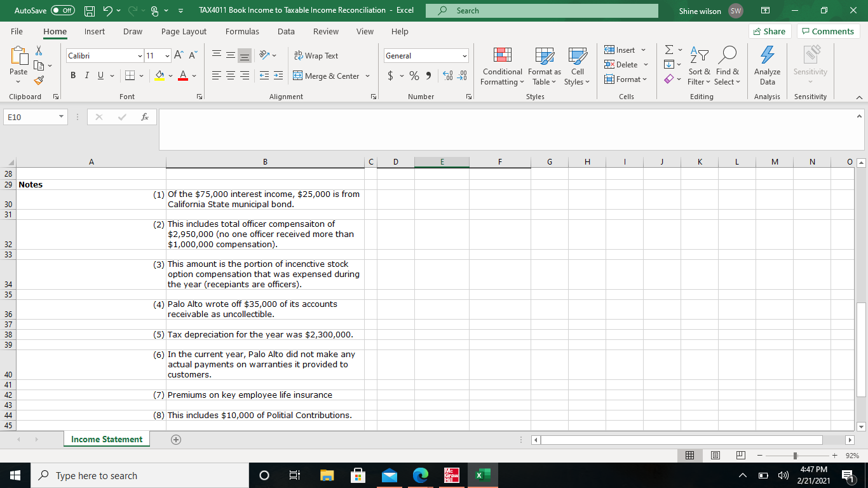Screen dimensions: 868x488
Task: Click the Share button
Action: pos(769,31)
